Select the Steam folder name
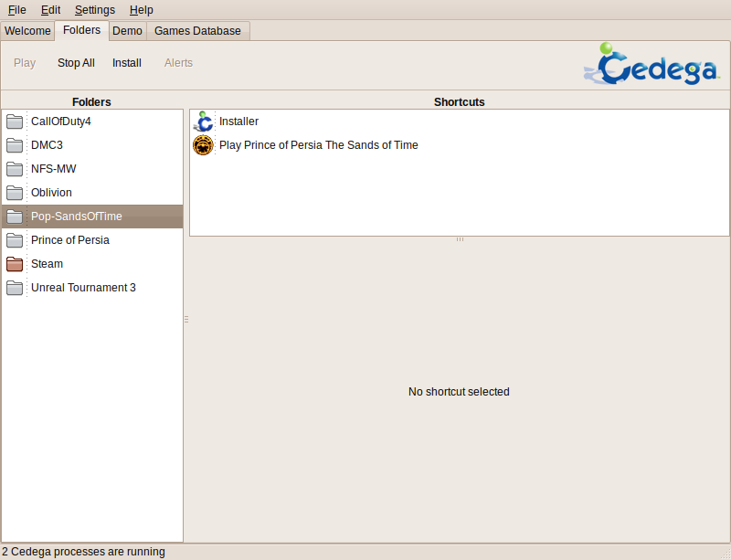 [x=48, y=264]
